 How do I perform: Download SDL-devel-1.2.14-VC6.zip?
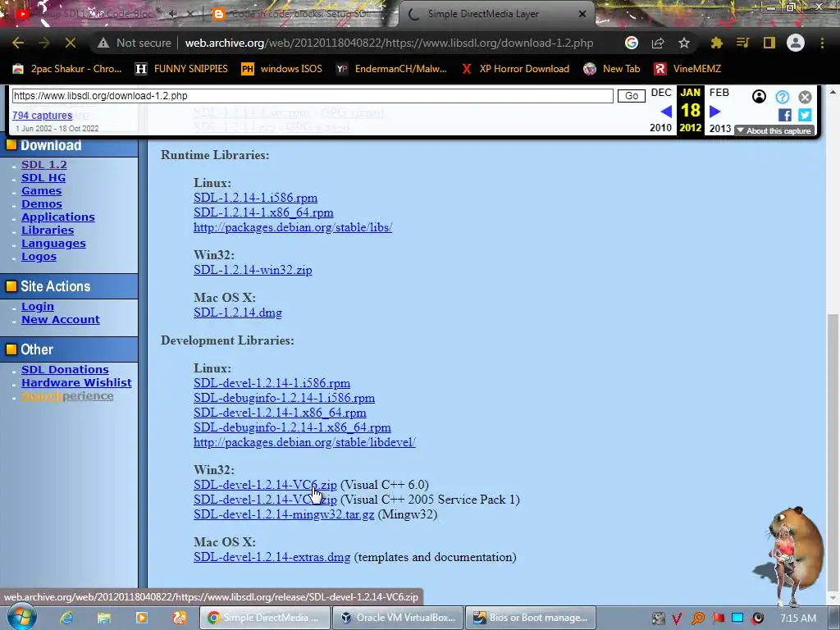click(x=265, y=485)
